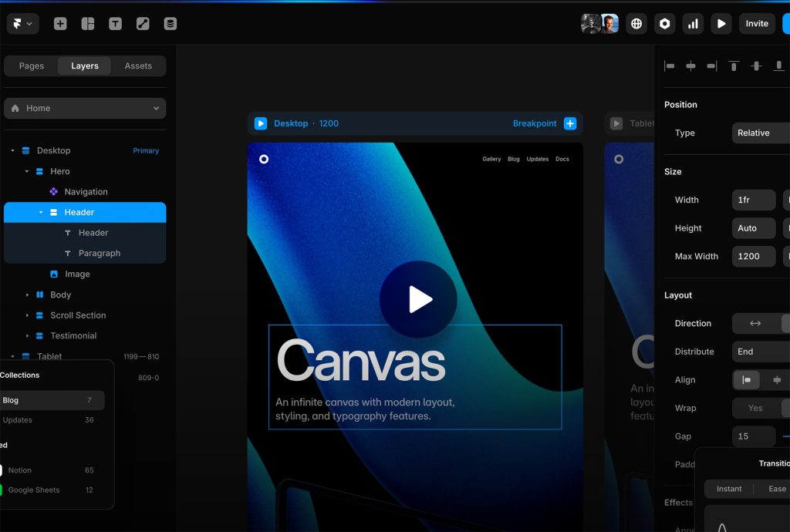Click the circle logo in Desktop canvas
The height and width of the screenshot is (532, 790).
264,159
